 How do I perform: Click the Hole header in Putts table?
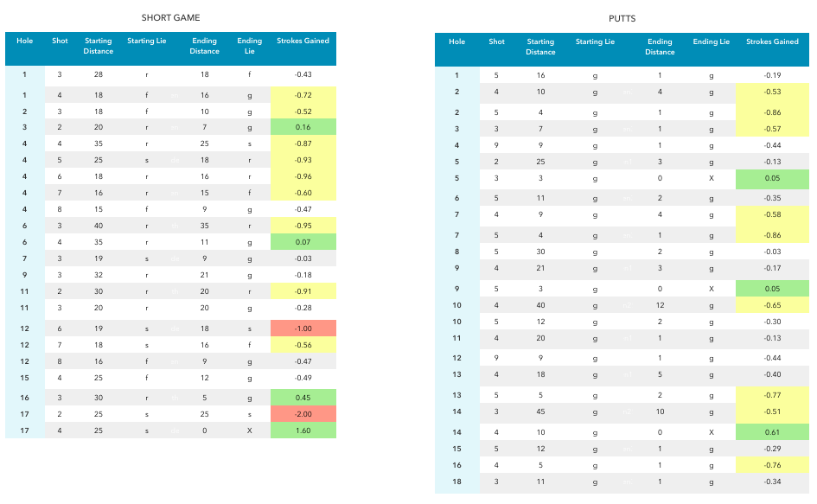click(x=457, y=41)
